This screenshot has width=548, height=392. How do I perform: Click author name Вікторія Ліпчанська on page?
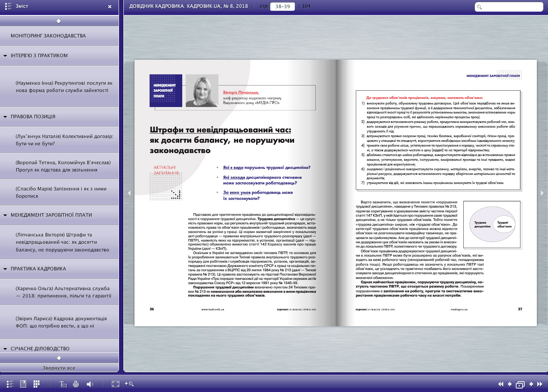coord(241,92)
